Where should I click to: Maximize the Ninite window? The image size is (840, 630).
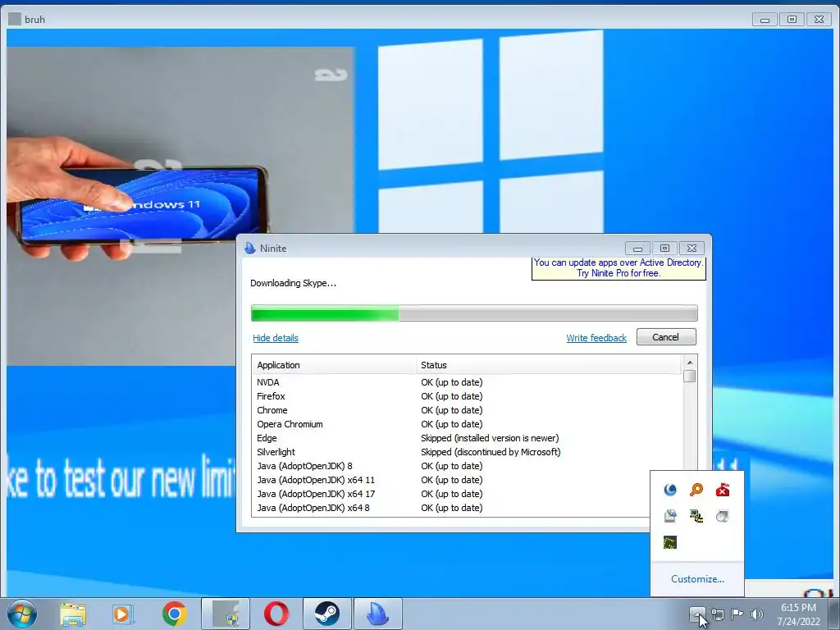(x=664, y=248)
